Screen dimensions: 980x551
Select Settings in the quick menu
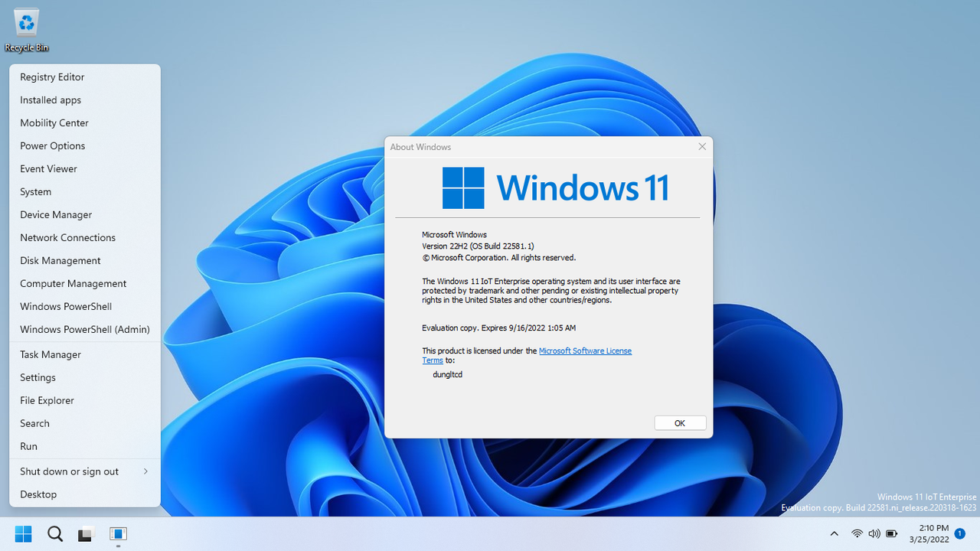[x=85, y=378]
